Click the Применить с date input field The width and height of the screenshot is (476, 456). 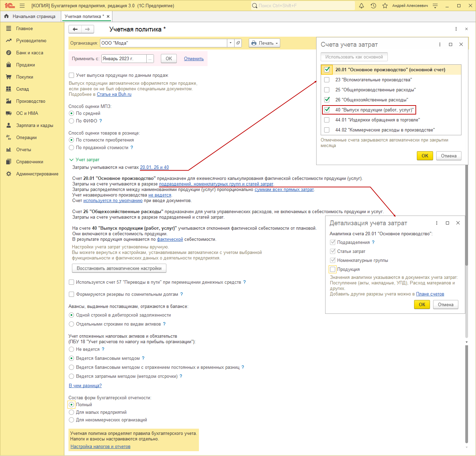tap(124, 59)
